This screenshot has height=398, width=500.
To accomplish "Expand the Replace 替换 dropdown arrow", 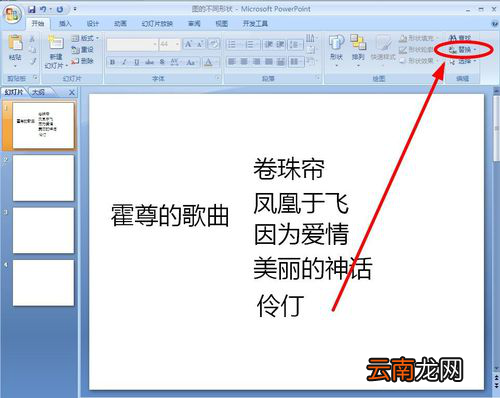I will (475, 50).
